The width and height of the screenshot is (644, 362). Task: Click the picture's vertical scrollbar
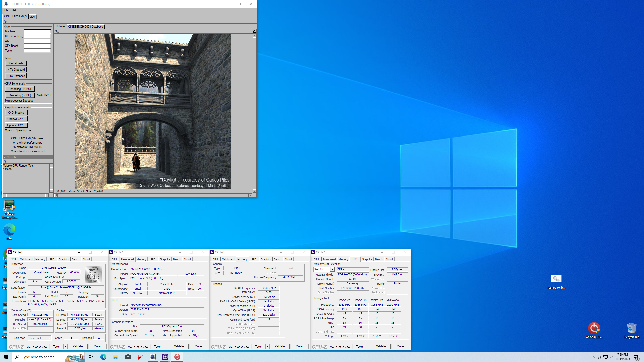[x=254, y=113]
